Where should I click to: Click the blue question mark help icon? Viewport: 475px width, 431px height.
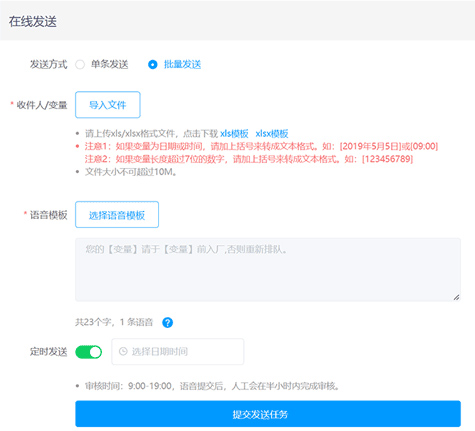[167, 322]
